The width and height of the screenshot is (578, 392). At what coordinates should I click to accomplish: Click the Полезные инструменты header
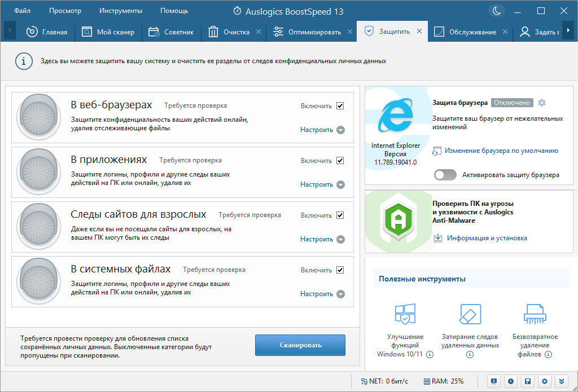(422, 279)
